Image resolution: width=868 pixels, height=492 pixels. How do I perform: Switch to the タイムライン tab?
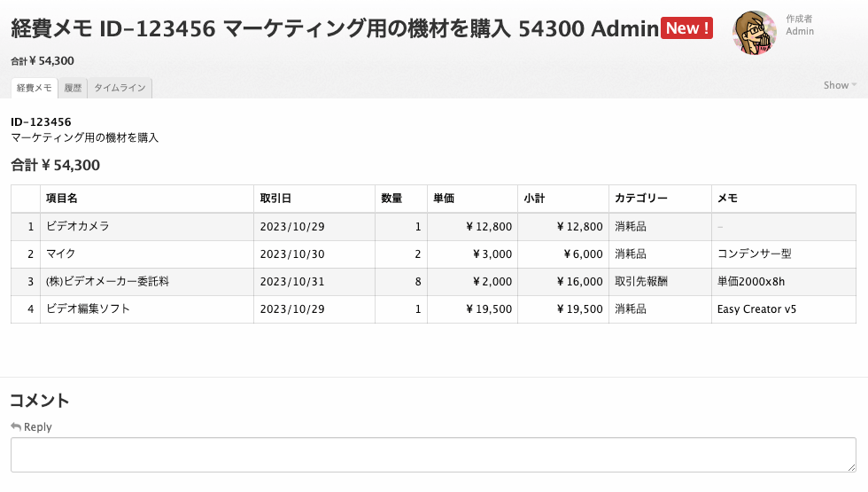120,88
